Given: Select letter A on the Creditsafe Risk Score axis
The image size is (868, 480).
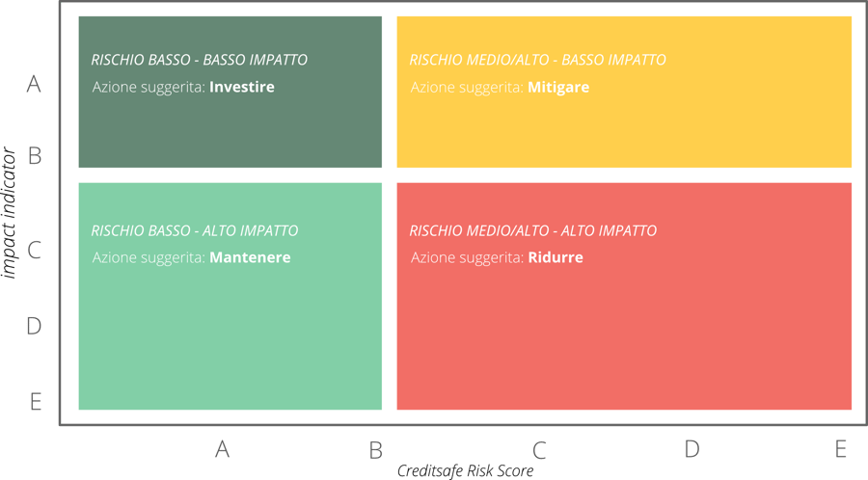Looking at the screenshot, I should coord(223,448).
